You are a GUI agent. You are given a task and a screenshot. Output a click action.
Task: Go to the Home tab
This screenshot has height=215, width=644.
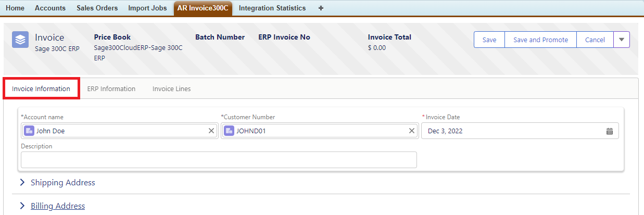pos(15,8)
